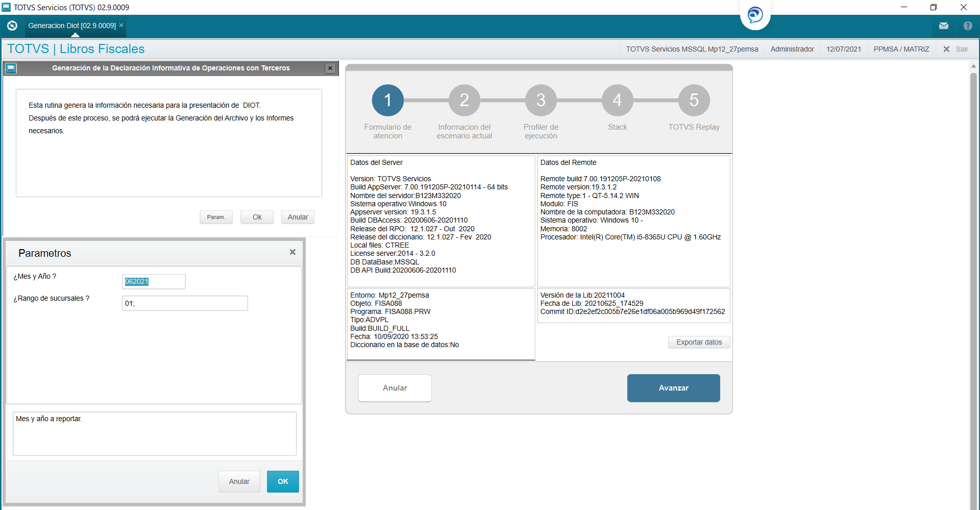Click the scrollbar up arrow
Screen dimensions: 980x510
click(x=973, y=66)
